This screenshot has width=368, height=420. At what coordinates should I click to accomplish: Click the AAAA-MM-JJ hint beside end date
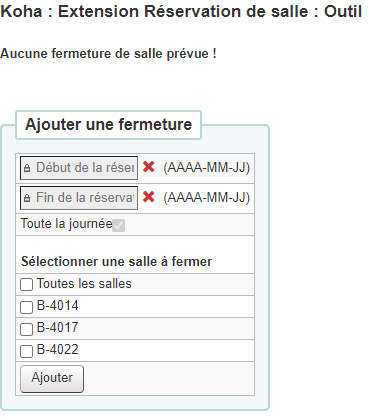[x=207, y=197]
